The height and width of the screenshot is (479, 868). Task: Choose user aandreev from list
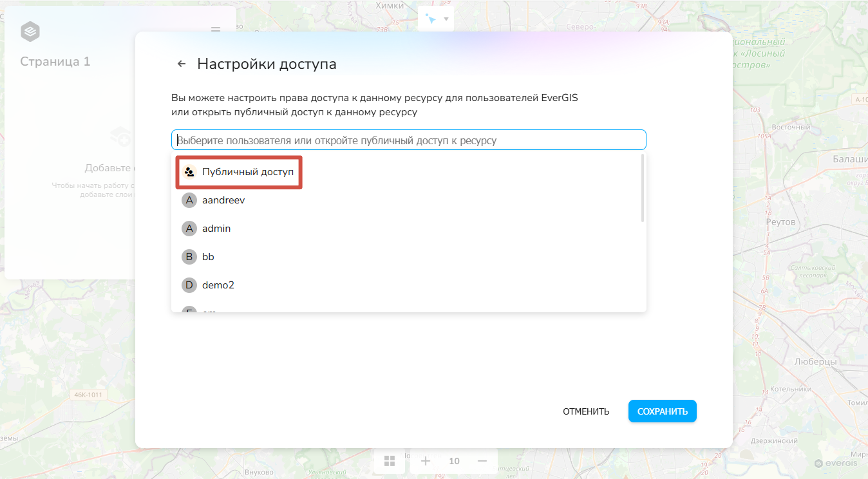[409, 200]
